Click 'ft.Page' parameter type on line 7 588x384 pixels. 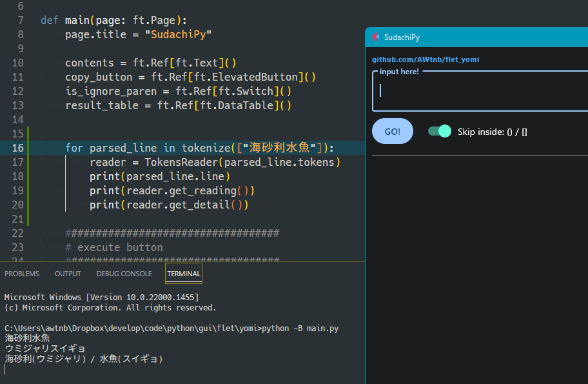[154, 20]
